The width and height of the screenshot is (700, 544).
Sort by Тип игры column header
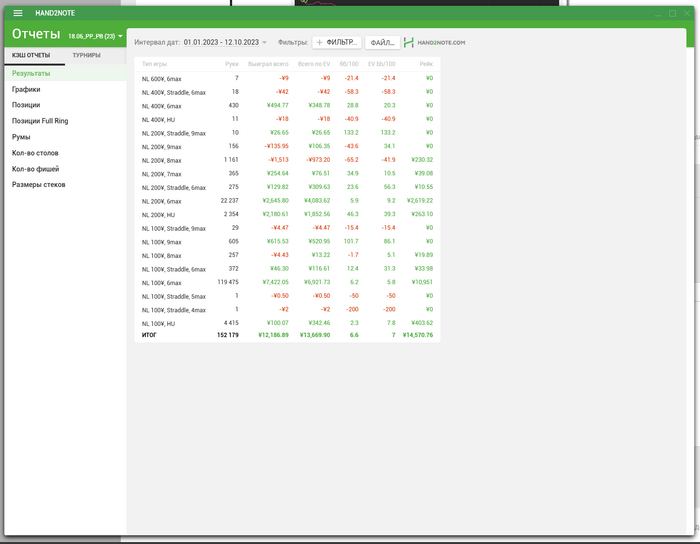(x=154, y=64)
